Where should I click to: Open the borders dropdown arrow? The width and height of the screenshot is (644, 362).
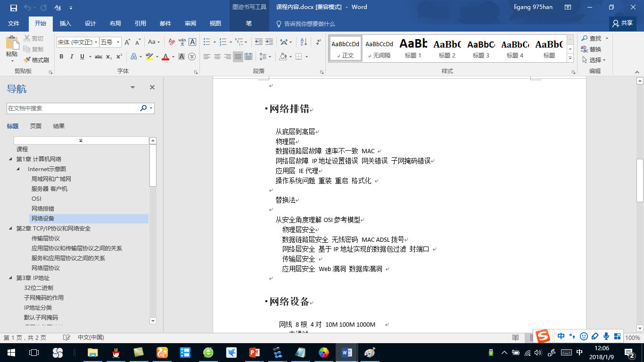point(307,57)
